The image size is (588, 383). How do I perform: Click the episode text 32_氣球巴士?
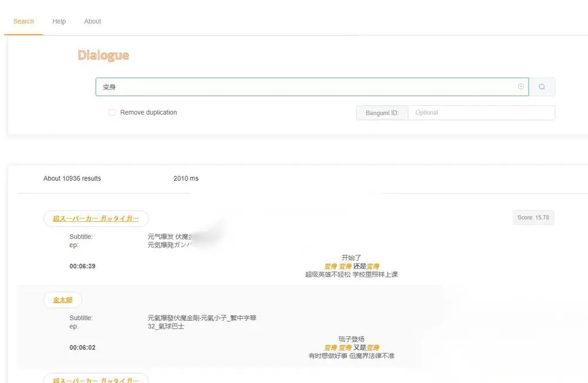166,327
